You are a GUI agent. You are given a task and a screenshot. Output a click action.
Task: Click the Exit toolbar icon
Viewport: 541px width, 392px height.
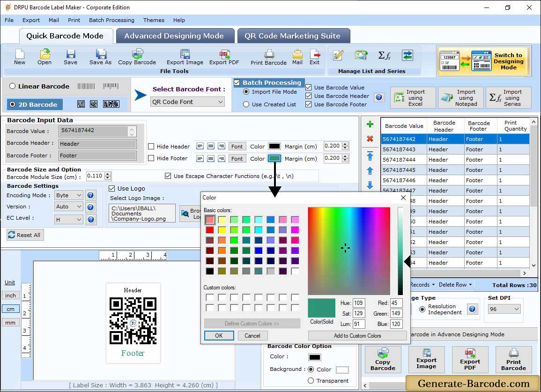pyautogui.click(x=315, y=57)
